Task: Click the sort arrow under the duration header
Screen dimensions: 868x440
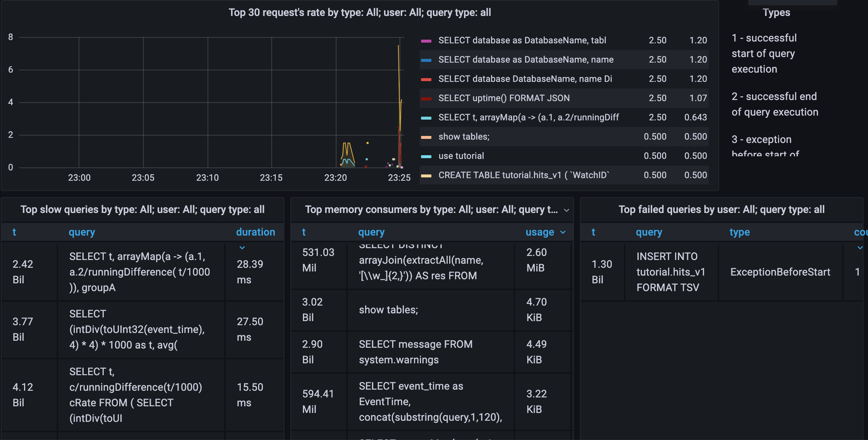Action: point(242,247)
